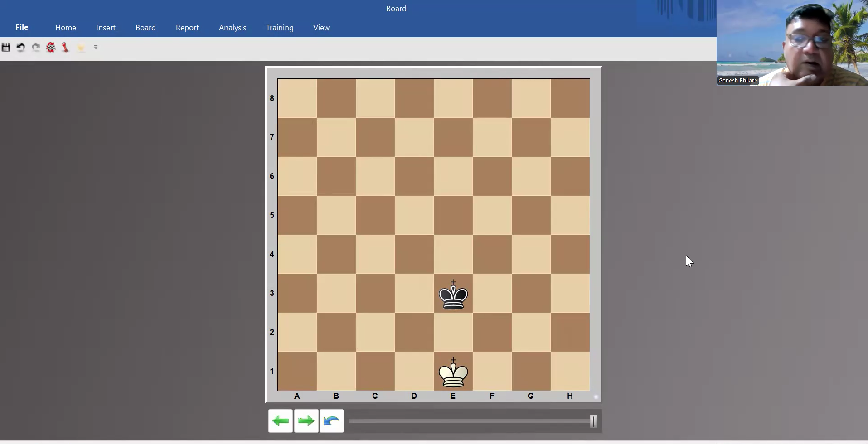Click the Undo arrow in quick toolbar
Viewport: 868px width, 444px height.
21,48
